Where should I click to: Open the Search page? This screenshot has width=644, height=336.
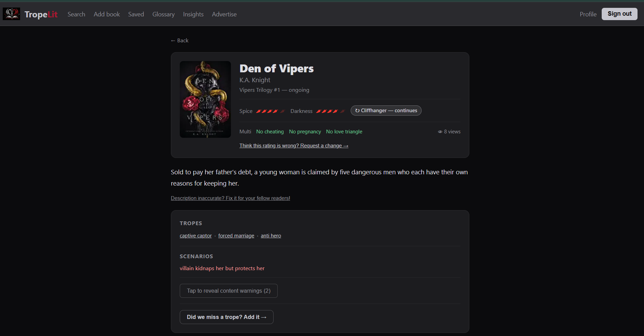76,14
